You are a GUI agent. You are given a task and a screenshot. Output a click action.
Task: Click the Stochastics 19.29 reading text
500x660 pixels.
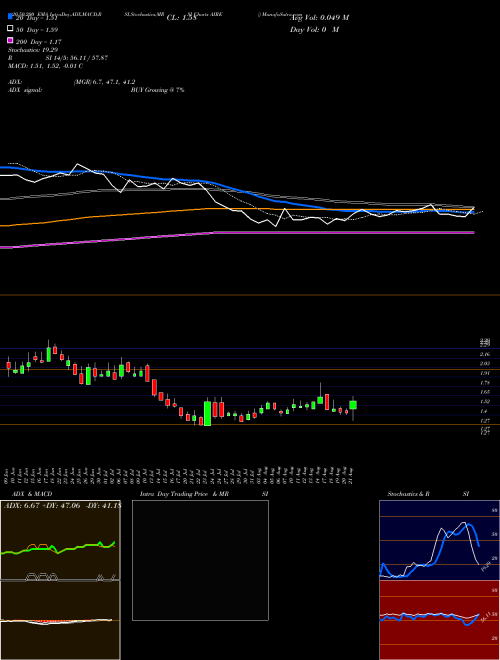pos(33,50)
